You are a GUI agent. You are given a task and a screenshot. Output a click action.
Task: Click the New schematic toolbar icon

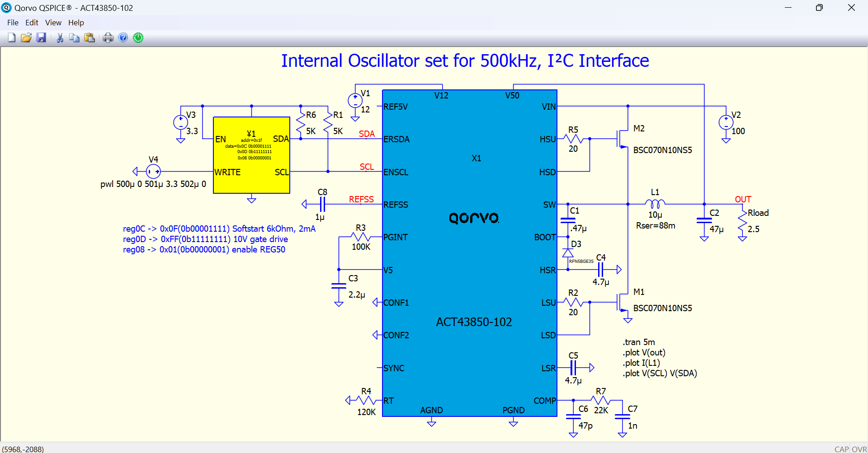[12, 37]
